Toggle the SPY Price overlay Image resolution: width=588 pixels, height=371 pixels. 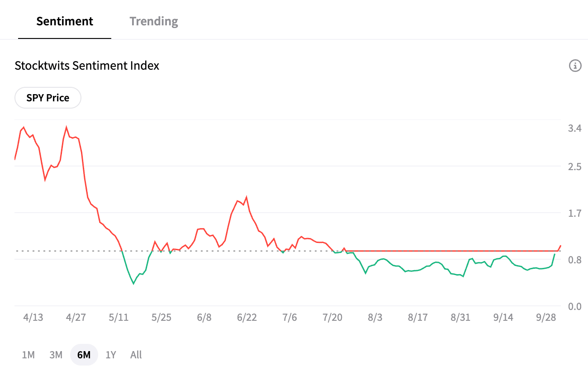pos(48,98)
